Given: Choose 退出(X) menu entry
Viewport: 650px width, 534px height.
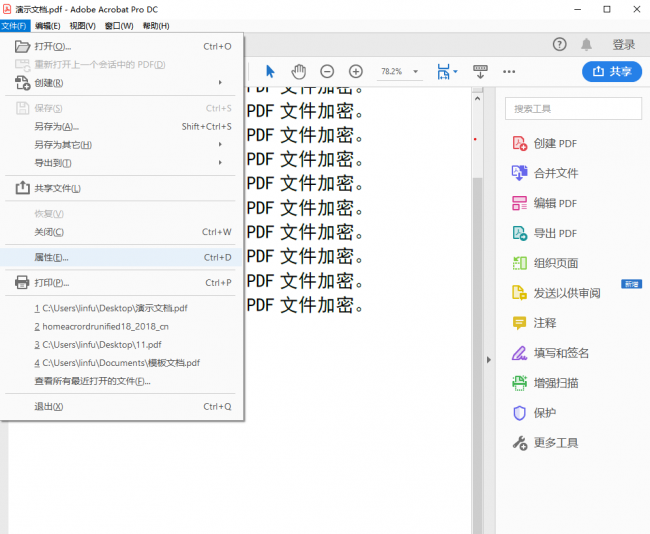Looking at the screenshot, I should pyautogui.click(x=122, y=406).
